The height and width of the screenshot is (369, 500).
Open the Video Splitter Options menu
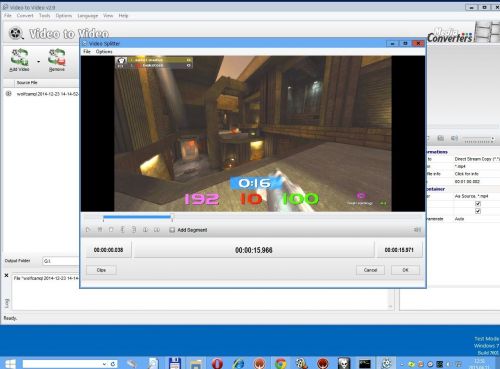[x=104, y=52]
